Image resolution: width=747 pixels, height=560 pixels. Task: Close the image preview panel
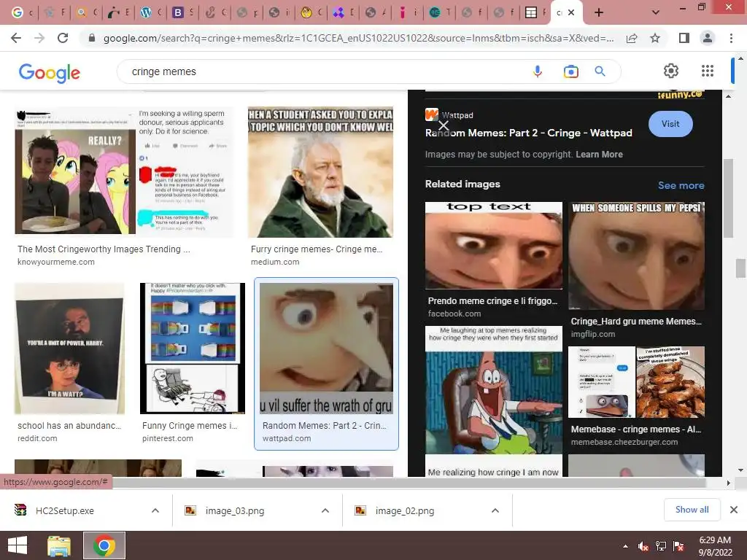pos(444,125)
